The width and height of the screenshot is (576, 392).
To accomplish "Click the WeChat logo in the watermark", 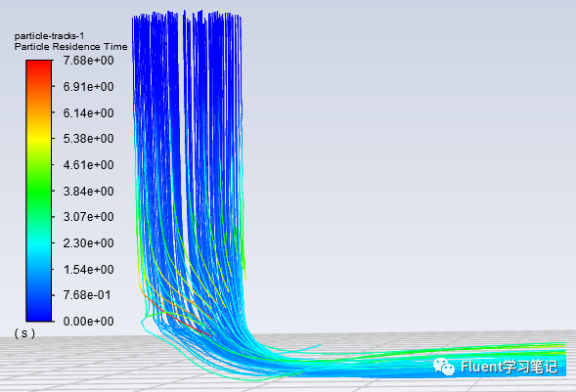I will [444, 367].
